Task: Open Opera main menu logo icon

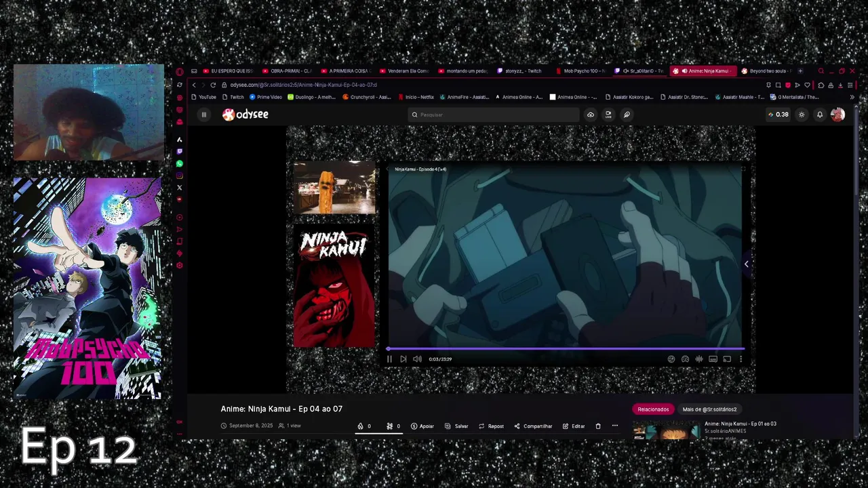Action: click(x=180, y=71)
